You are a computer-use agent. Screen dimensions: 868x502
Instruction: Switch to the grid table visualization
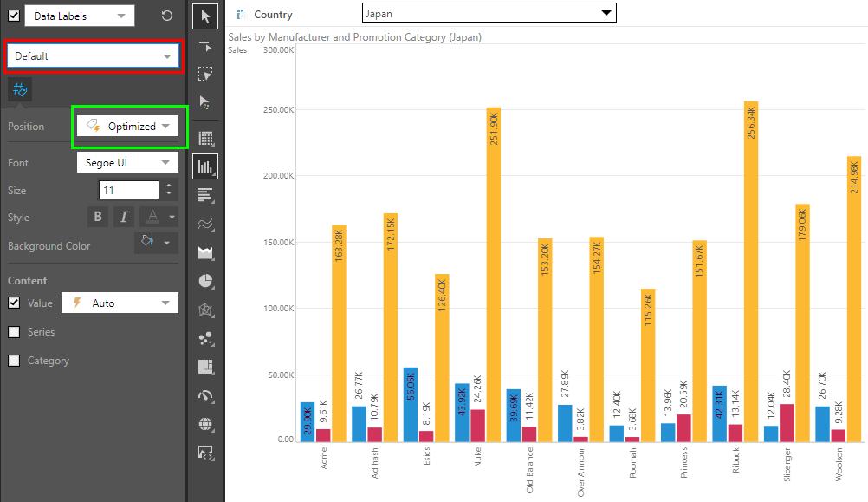205,138
